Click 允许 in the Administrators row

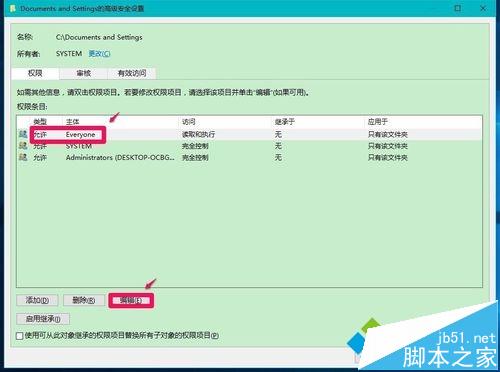(x=40, y=157)
